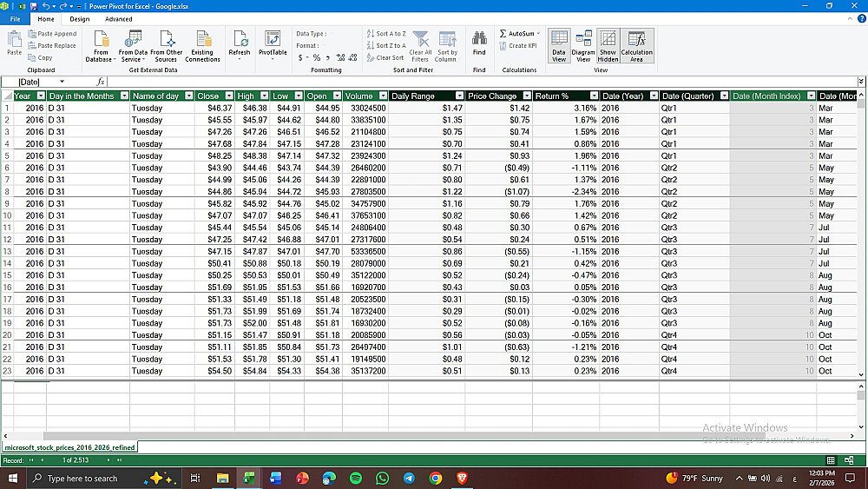The image size is (868, 489).
Task: Go to the next record
Action: click(x=108, y=460)
